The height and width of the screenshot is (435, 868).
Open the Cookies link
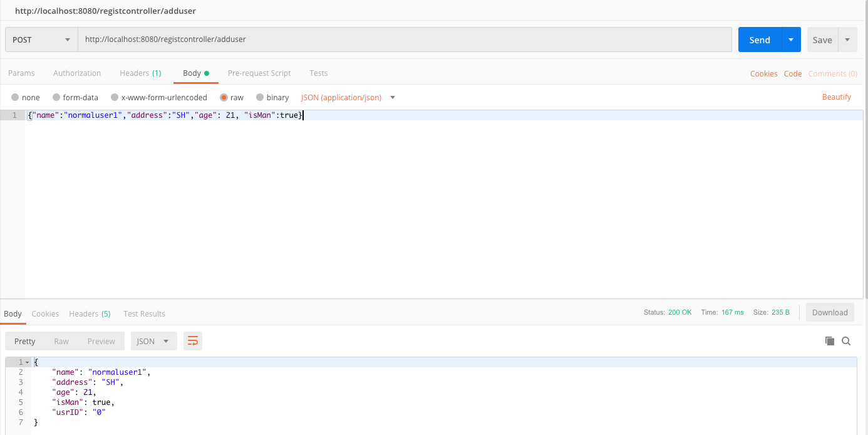pos(764,74)
